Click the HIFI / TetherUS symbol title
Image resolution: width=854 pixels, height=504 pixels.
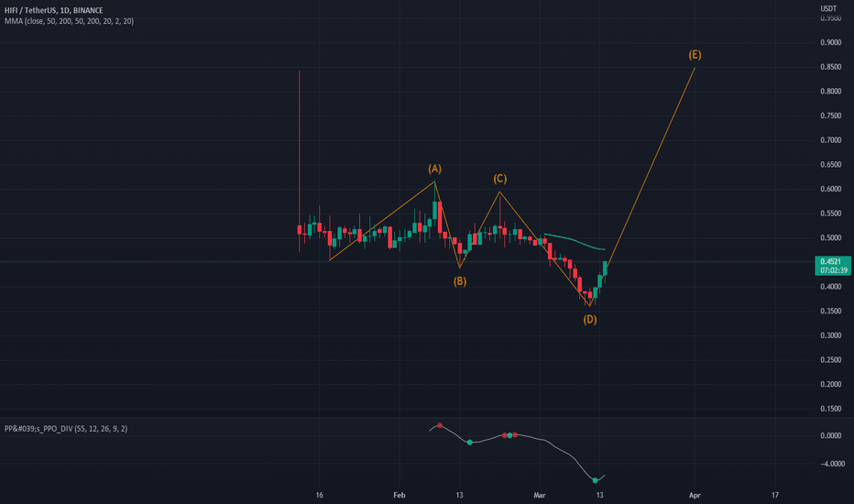53,10
